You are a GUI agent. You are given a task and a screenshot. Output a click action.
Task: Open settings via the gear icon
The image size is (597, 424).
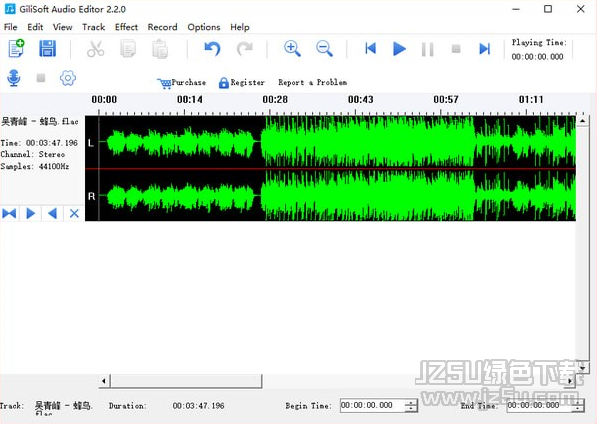point(68,78)
